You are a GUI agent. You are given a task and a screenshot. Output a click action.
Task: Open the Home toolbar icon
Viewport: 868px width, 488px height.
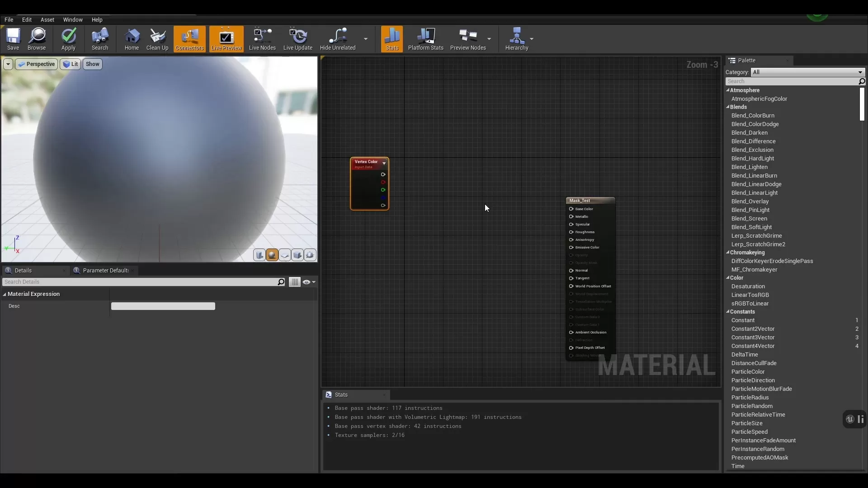pyautogui.click(x=132, y=39)
